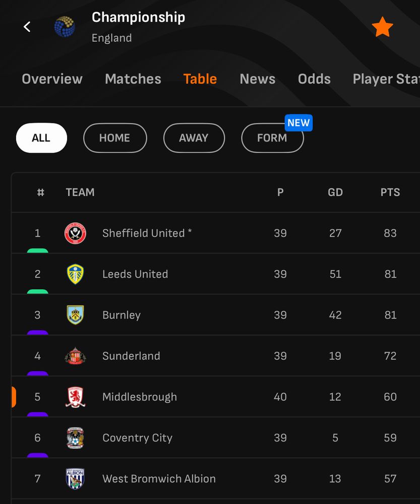Image resolution: width=420 pixels, height=504 pixels.
Task: Go to the News tab
Action: (x=258, y=79)
